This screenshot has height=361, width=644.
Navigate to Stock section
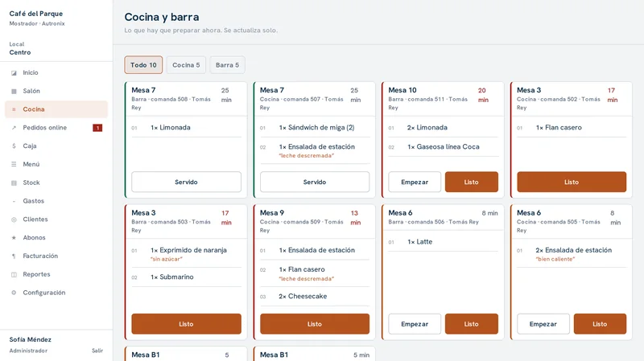coord(56,183)
